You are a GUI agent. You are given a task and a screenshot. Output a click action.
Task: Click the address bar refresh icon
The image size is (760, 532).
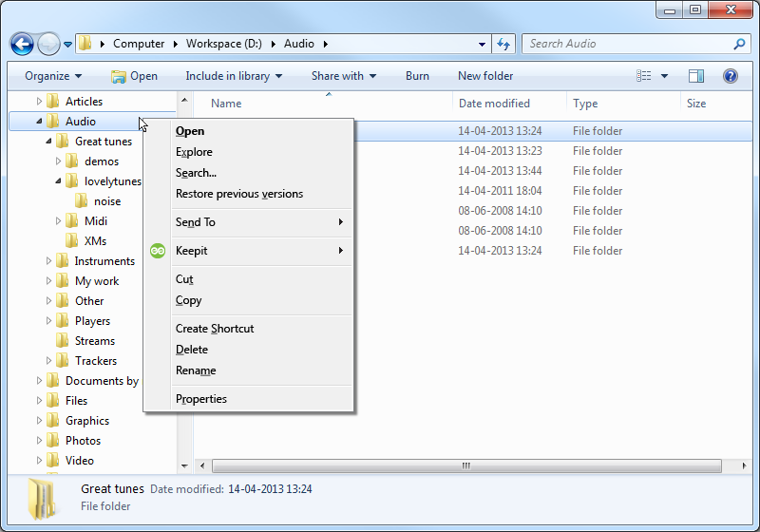(x=503, y=44)
